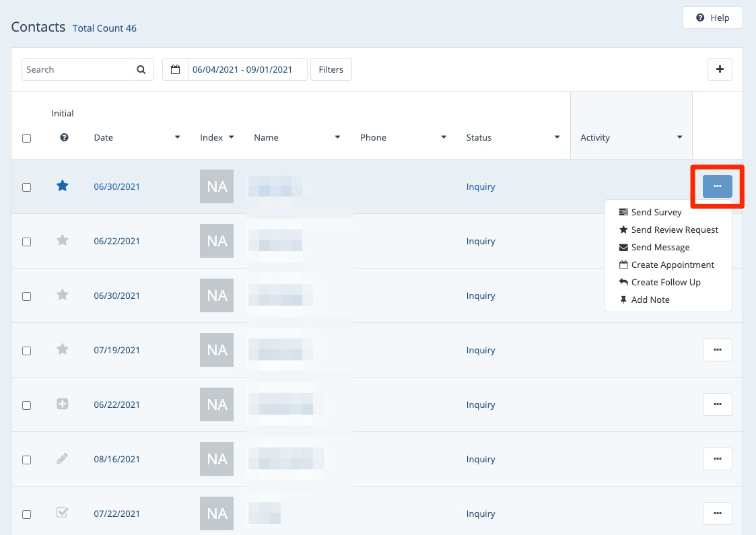The image size is (756, 535).
Task: Click into the Search text field
Action: [x=76, y=69]
